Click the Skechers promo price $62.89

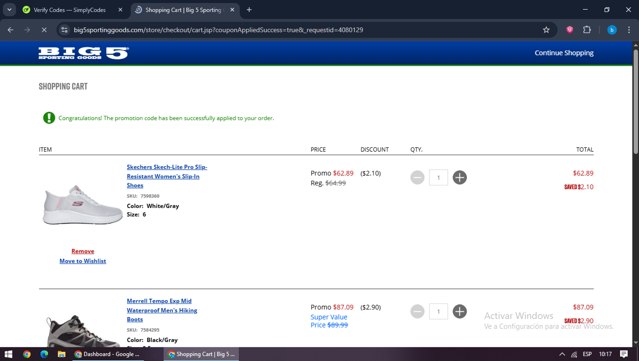pyautogui.click(x=343, y=173)
